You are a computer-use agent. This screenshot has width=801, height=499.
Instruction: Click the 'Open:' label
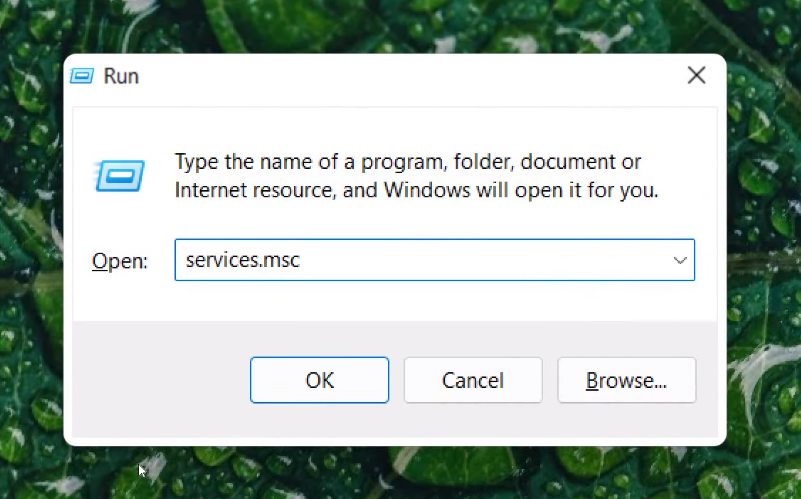[120, 261]
